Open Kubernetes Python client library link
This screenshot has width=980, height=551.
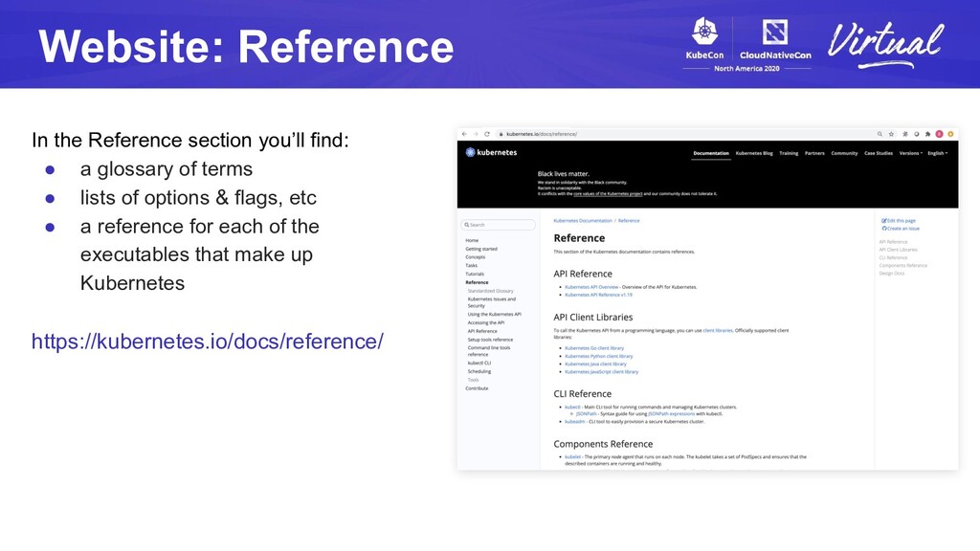pos(599,356)
